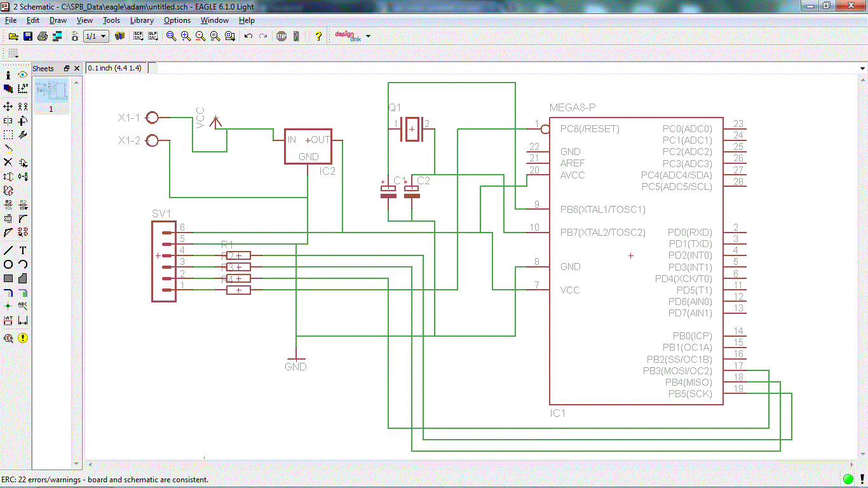Open the Grid settings icon
The height and width of the screenshot is (488, 868).
click(x=13, y=53)
